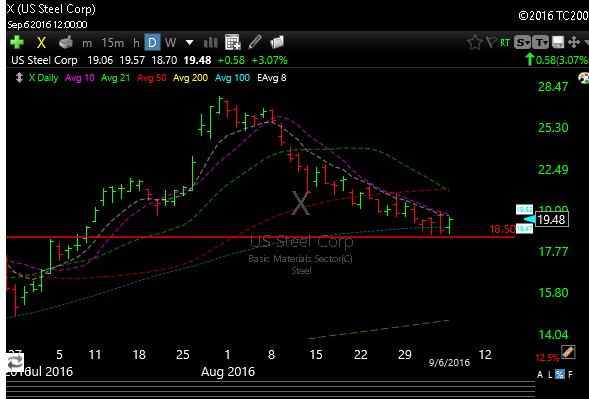589x399 pixels.
Task: Click the floppy disk save icon
Action: (x=558, y=42)
